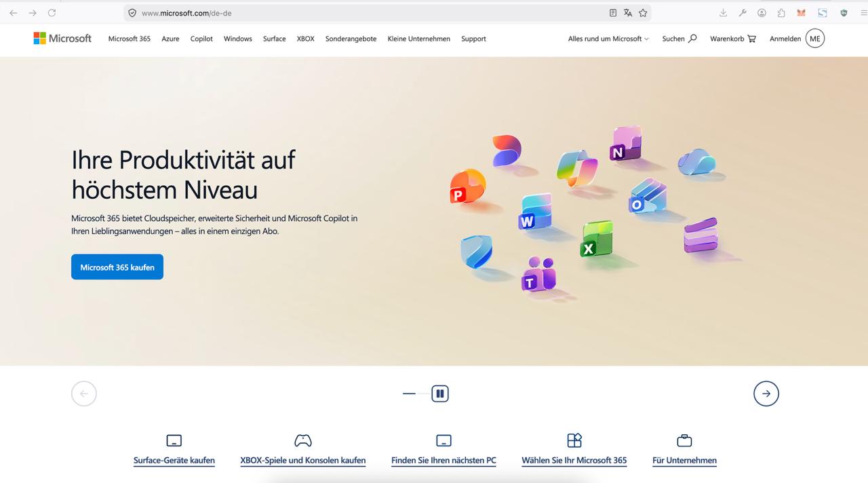Screen dimensions: 868x483
Task: Bookmark this page with the star icon
Action: [x=643, y=13]
